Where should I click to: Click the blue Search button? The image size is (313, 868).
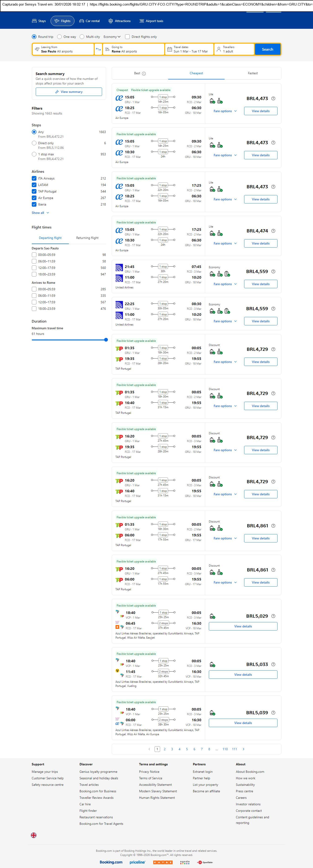click(267, 49)
